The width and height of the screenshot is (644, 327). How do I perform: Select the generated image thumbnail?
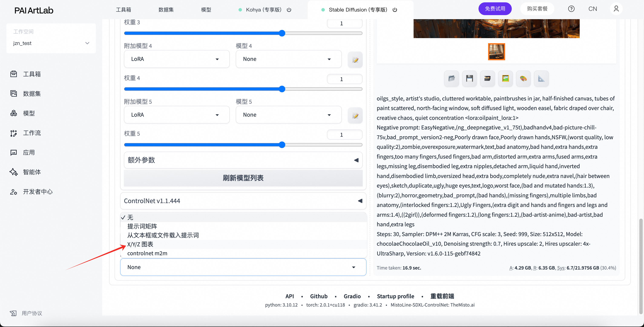coord(496,52)
